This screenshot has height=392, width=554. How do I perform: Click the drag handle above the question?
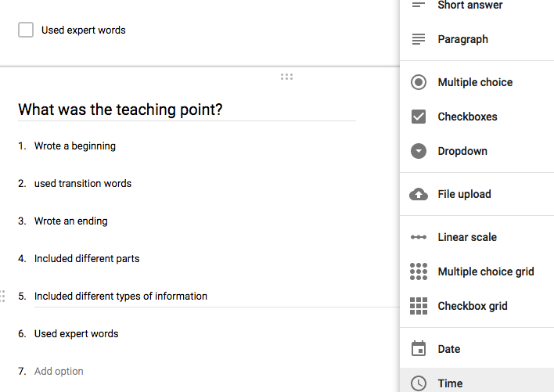click(x=286, y=77)
